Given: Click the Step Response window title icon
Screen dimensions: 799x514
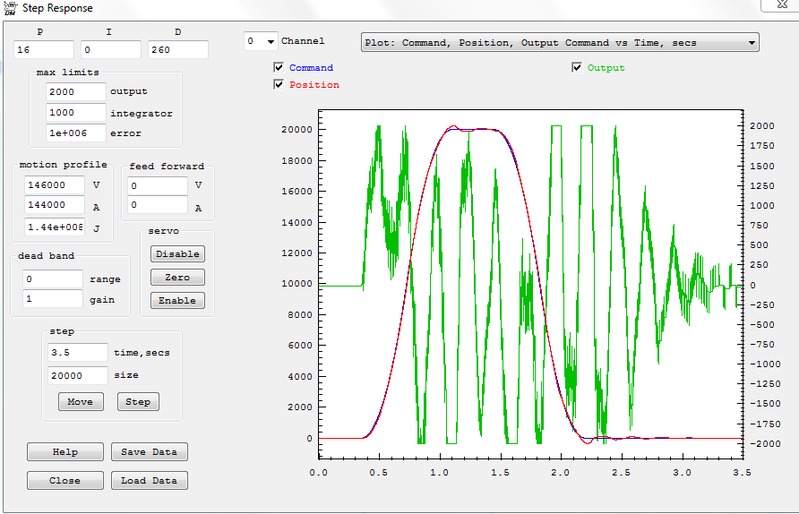Looking at the screenshot, I should 7,7.
